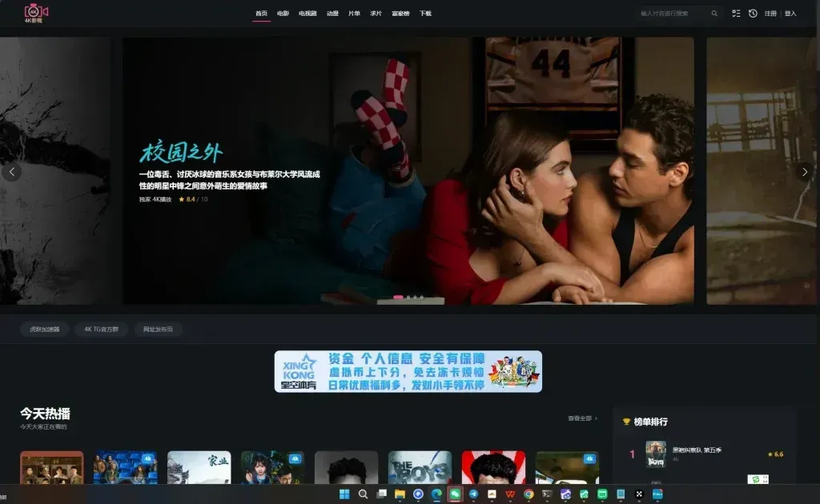Screen dimensions: 820x504
Task: Open Google Chrome from the taskbar
Action: [529, 494]
